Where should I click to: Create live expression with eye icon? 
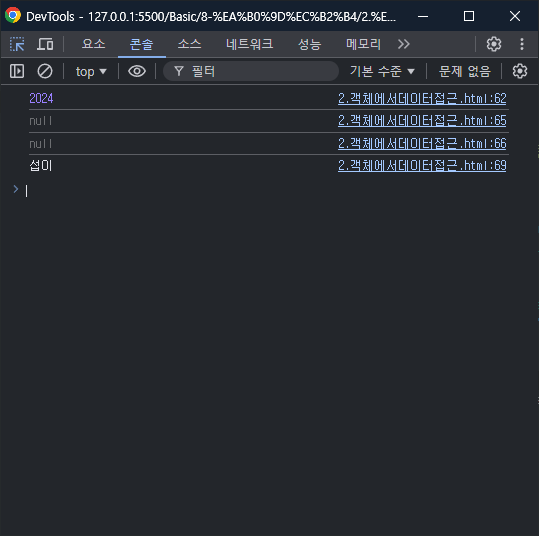[x=137, y=71]
